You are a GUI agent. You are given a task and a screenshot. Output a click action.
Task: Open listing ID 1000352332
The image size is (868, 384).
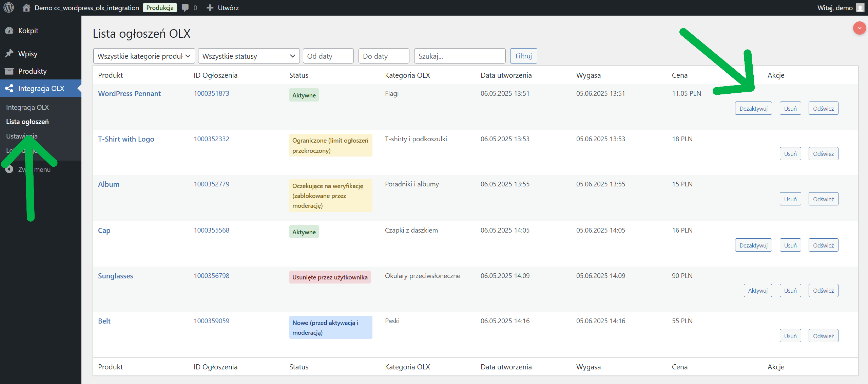(211, 139)
